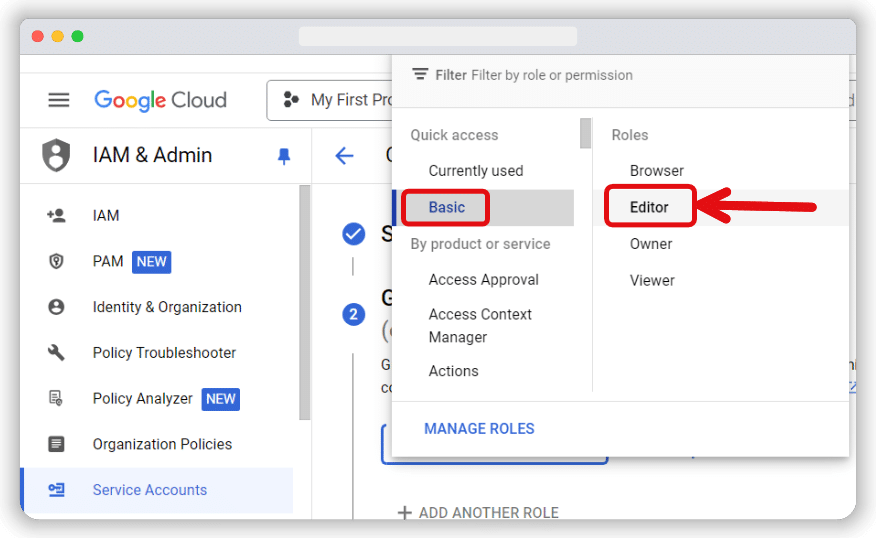This screenshot has height=538, width=876.
Task: Open Policy Troubleshooter
Action: pos(164,353)
